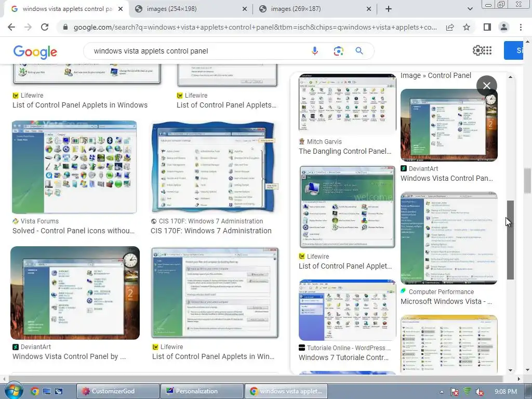The image size is (532, 399).
Task: Open related Lifewire Welcome Center thumbnail
Action: (348, 207)
